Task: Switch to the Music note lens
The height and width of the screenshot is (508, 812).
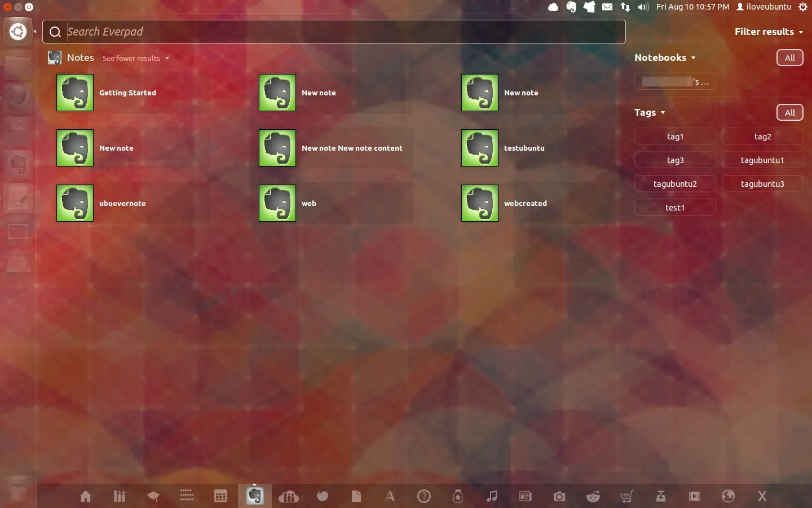Action: click(492, 496)
